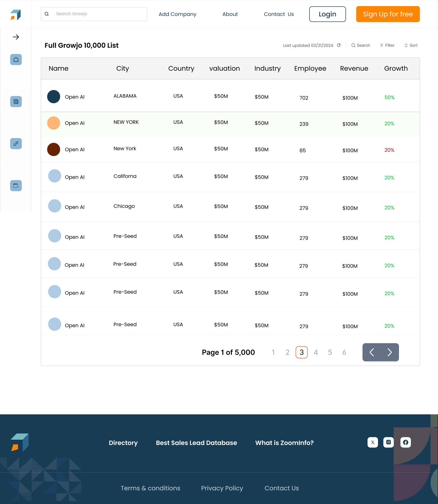The width and height of the screenshot is (438, 504).
Task: Click the previous page chevron
Action: coord(372,352)
